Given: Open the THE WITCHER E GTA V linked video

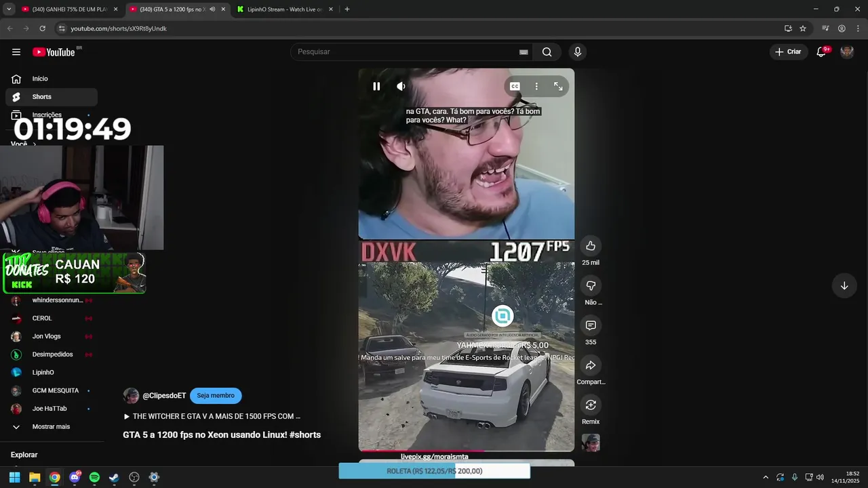Looking at the screenshot, I should tap(212, 416).
